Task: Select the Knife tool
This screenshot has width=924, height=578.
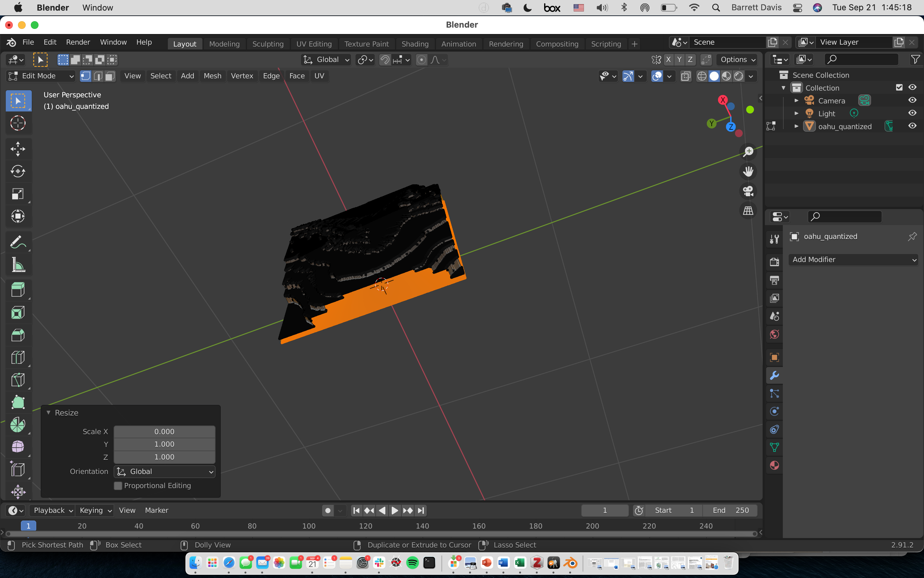Action: [x=18, y=380]
